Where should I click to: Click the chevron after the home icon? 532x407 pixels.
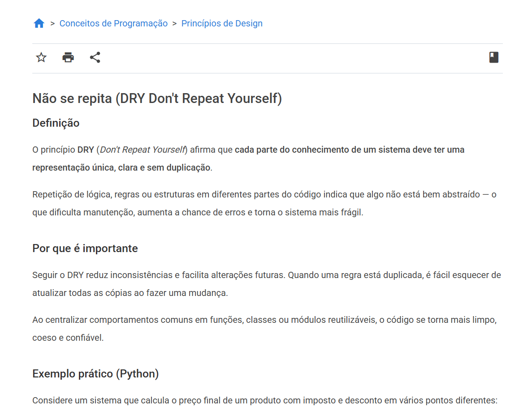click(52, 23)
